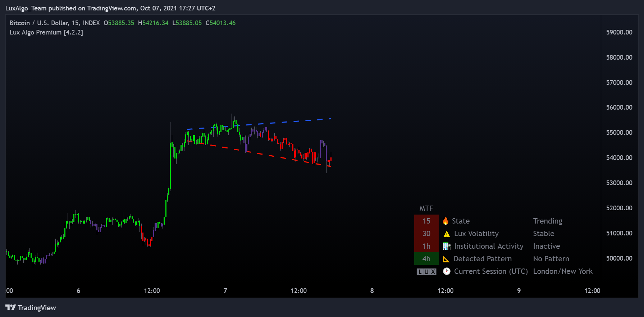Select the 4h timeframe MTF cell

[x=426, y=259]
